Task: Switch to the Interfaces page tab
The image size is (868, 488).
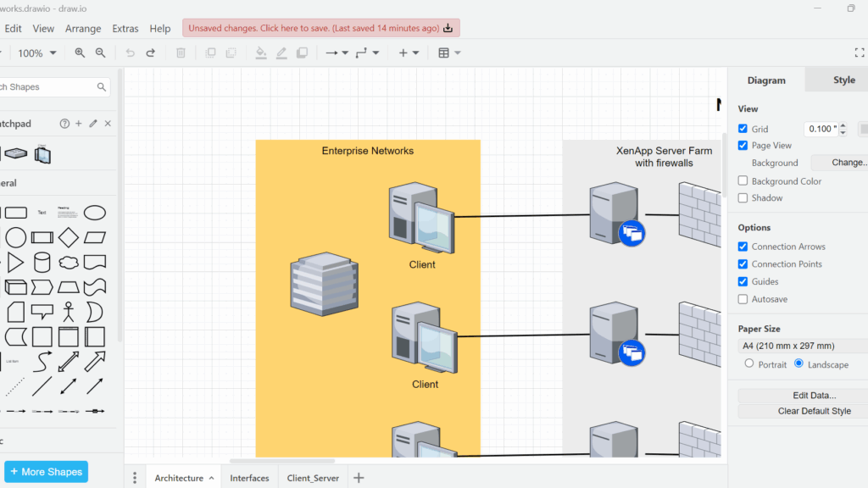Action: [x=249, y=478]
